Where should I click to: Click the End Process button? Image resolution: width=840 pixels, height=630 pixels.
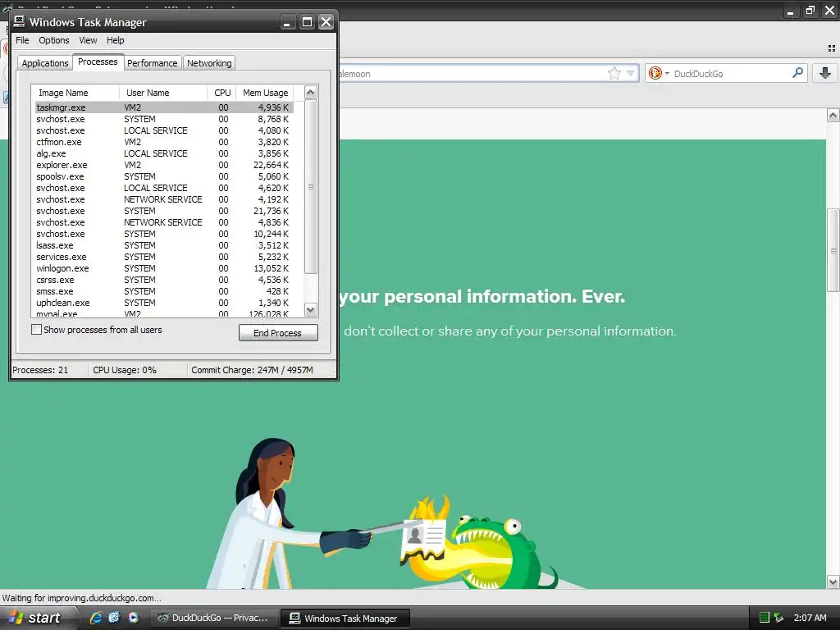click(x=278, y=333)
